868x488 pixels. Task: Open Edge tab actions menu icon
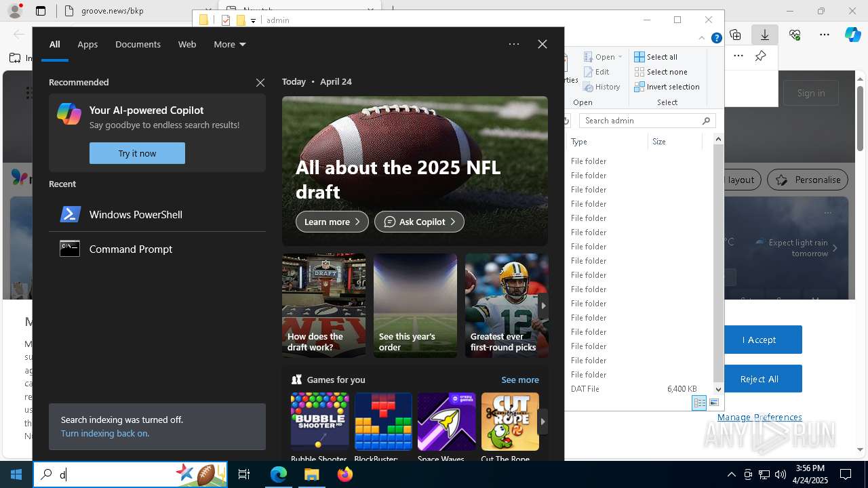[x=41, y=11]
